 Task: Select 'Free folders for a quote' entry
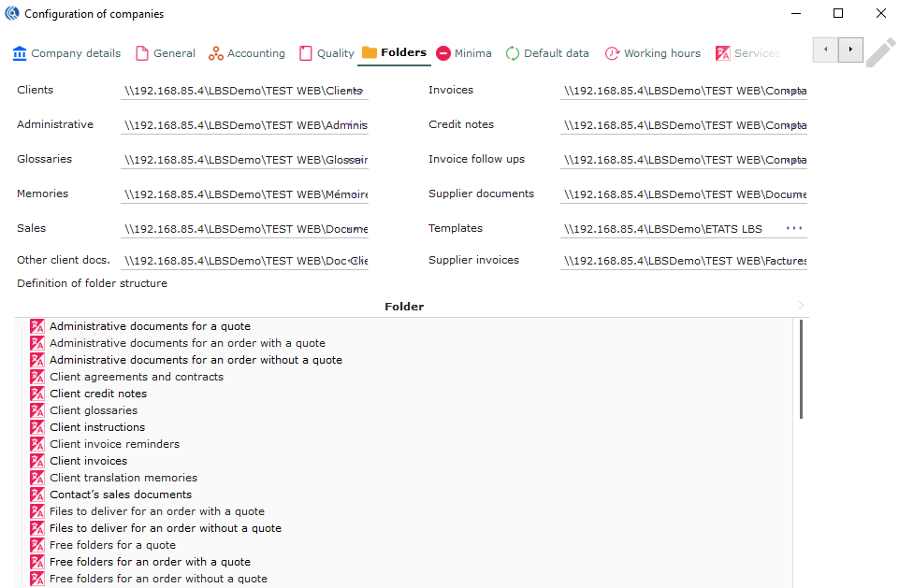[x=112, y=545]
